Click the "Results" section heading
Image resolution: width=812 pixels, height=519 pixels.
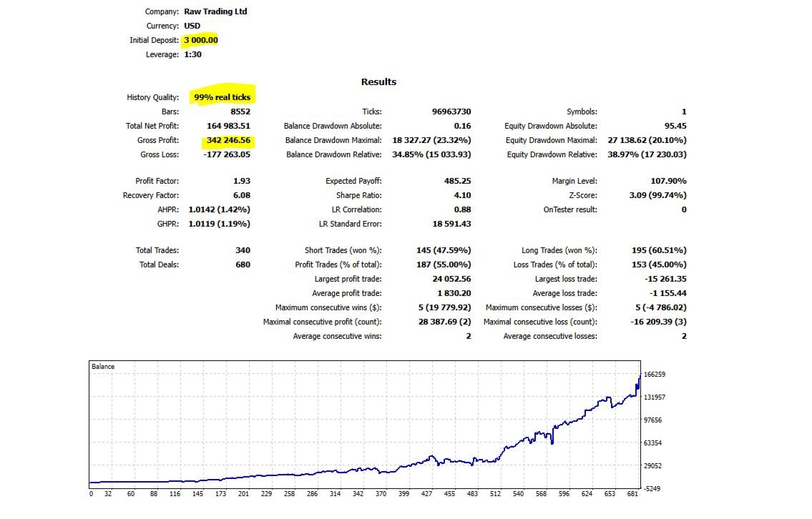click(x=378, y=81)
